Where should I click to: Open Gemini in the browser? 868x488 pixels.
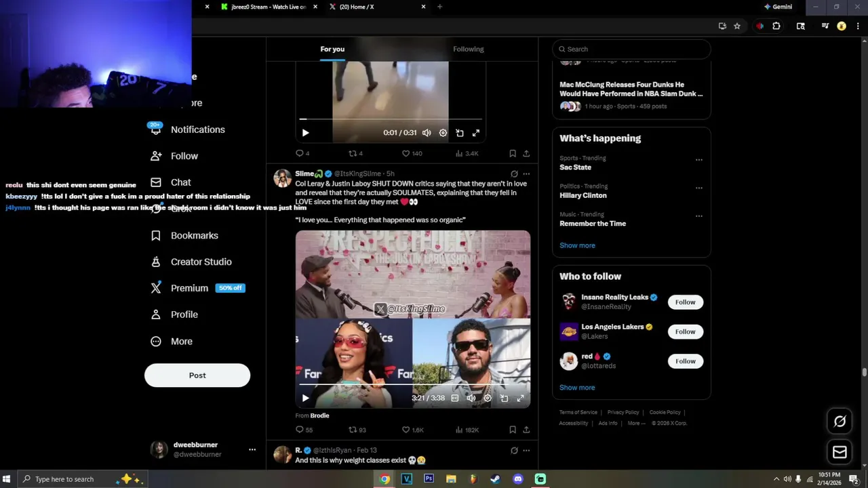[778, 7]
